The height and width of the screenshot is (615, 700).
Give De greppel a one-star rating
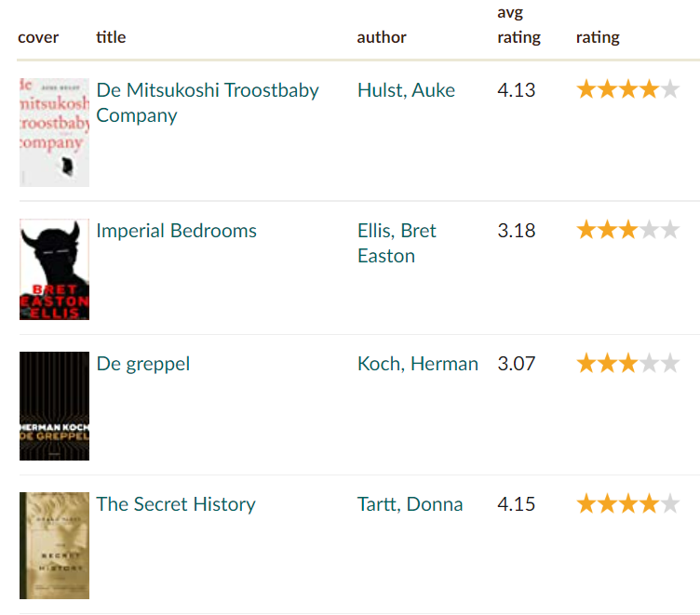[586, 364]
